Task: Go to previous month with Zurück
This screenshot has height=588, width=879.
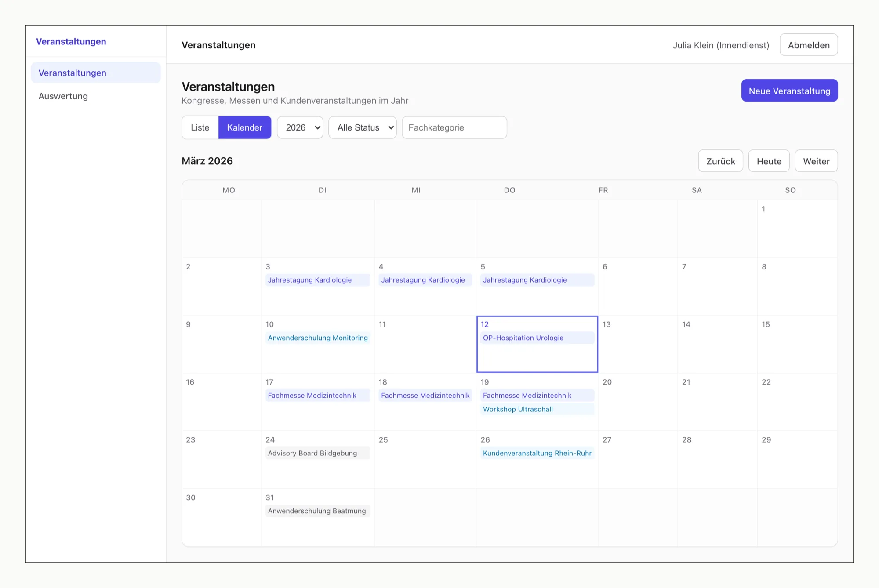Action: pyautogui.click(x=720, y=161)
